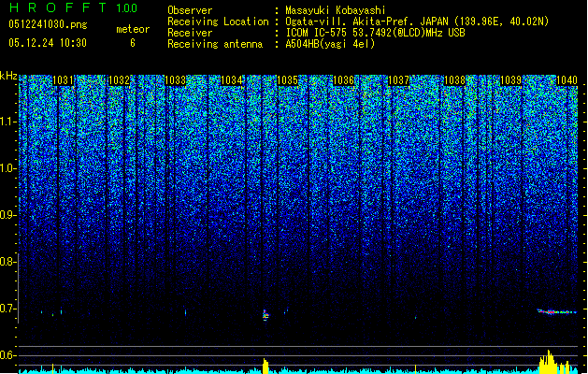The width and height of the screenshot is (588, 374).
Task: Click the yellow power bar before 1035
Action: [x=265, y=367]
